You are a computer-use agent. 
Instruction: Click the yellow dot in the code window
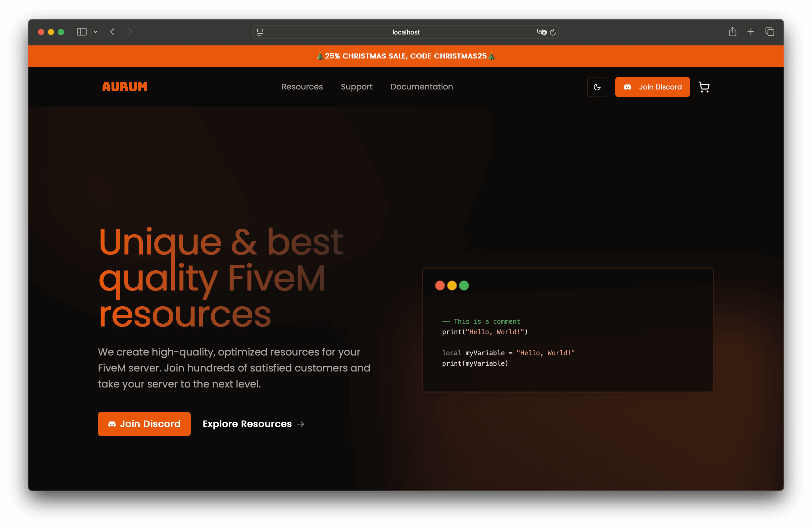452,285
